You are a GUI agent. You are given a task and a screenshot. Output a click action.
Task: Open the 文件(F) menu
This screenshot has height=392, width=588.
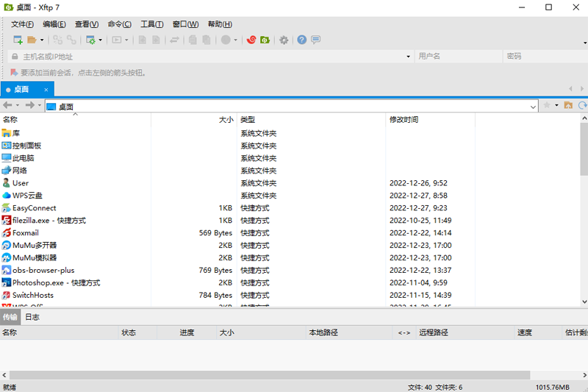click(23, 24)
